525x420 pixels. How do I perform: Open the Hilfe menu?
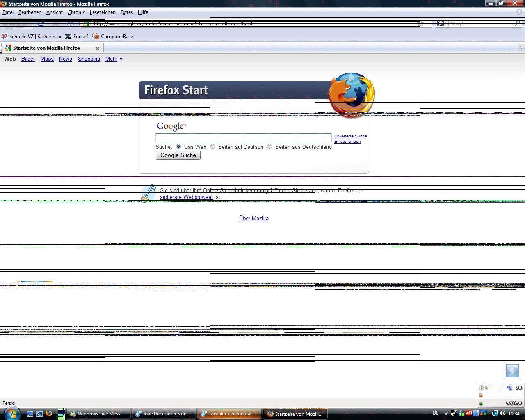coord(143,12)
